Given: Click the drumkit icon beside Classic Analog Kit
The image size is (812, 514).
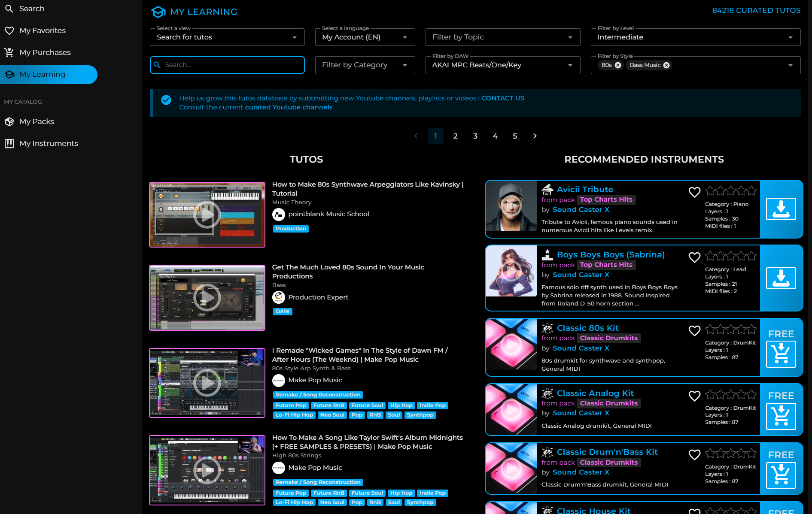Looking at the screenshot, I should [547, 393].
